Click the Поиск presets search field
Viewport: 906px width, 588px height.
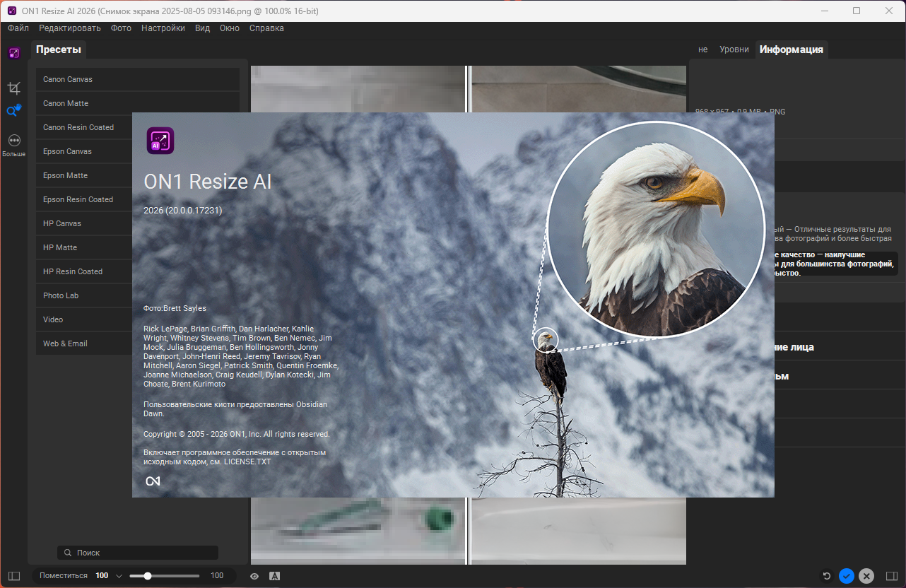point(138,553)
